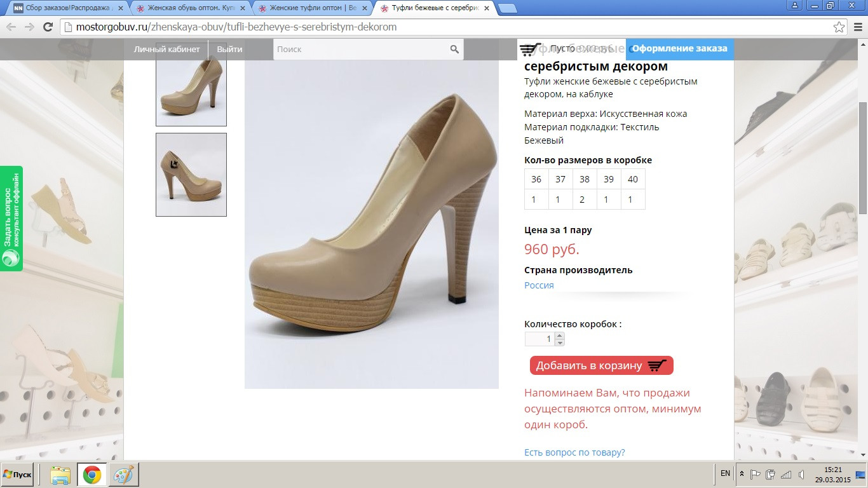Open Paint from the taskbar
The height and width of the screenshot is (488, 868).
pyautogui.click(x=123, y=475)
